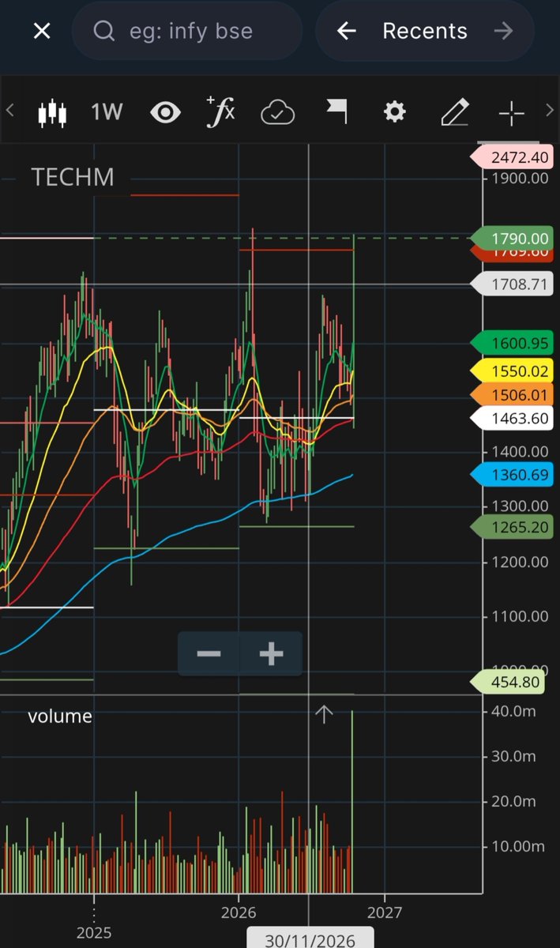
Task: Click the magnifier search icon
Action: 103,31
